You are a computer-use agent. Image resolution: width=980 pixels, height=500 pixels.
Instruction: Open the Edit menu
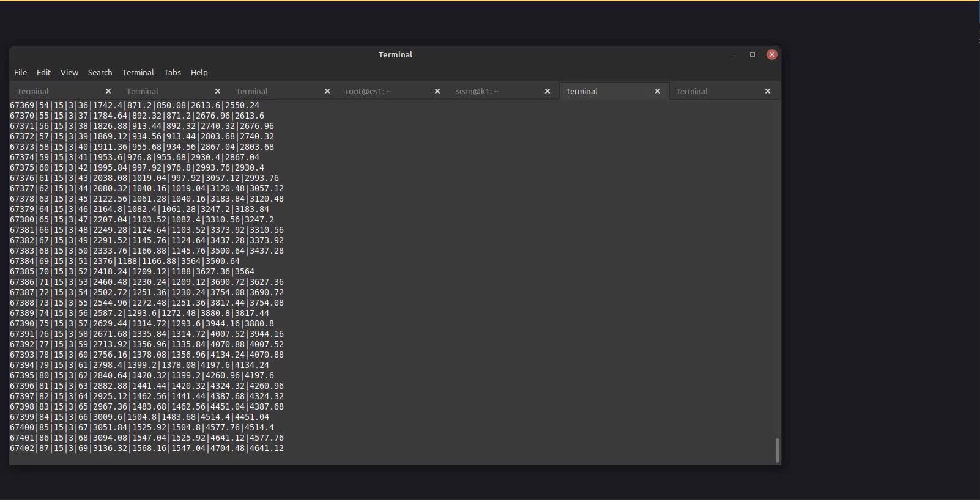[43, 72]
